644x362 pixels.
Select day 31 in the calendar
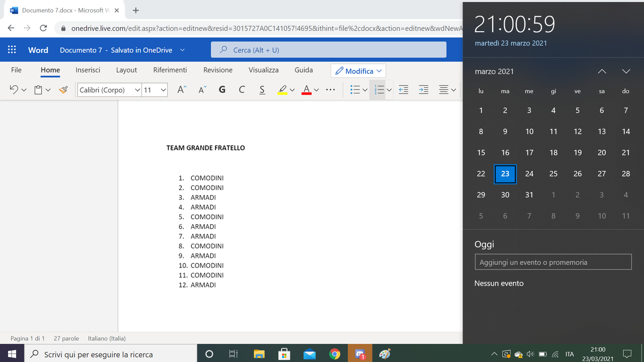pos(529,195)
